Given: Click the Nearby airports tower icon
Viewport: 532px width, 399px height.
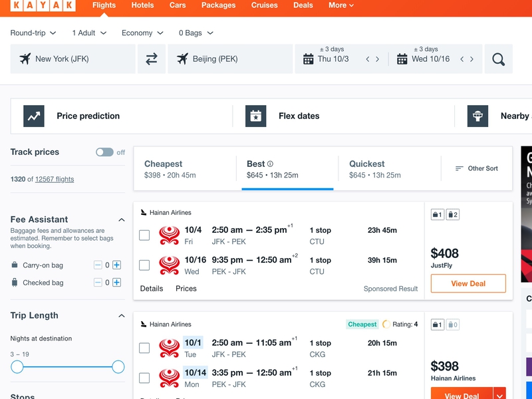Looking at the screenshot, I should (x=477, y=116).
